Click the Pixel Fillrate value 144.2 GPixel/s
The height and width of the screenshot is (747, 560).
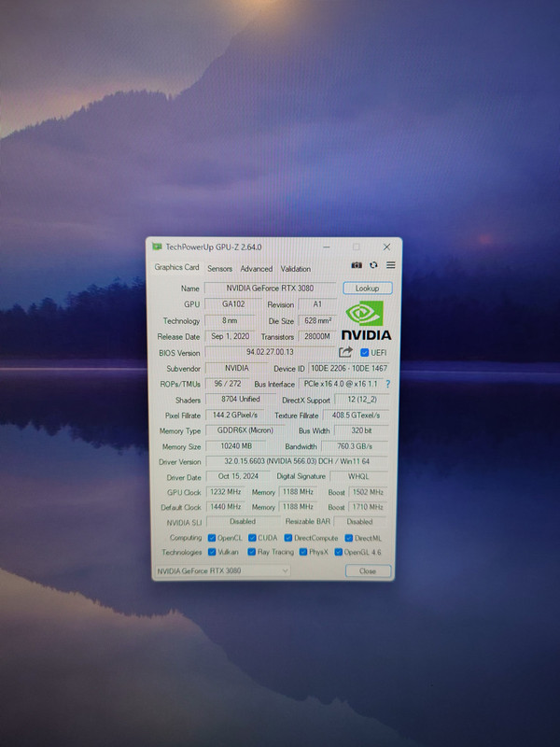point(235,415)
